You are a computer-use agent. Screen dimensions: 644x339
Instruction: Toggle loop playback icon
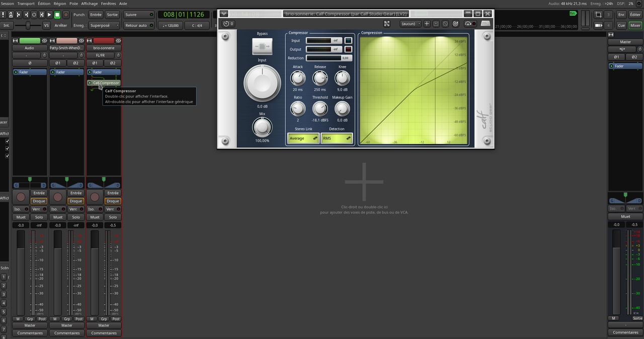point(34,15)
